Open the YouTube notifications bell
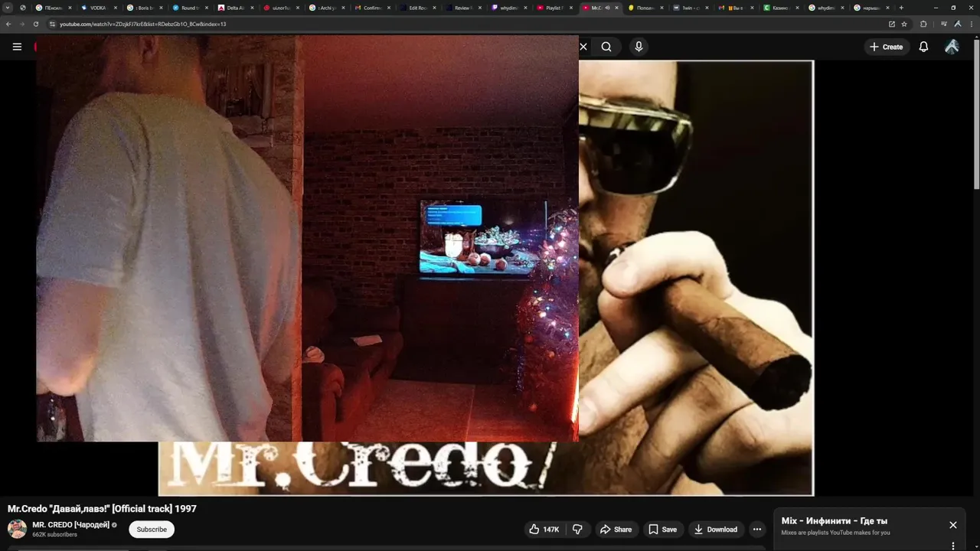 click(x=923, y=47)
